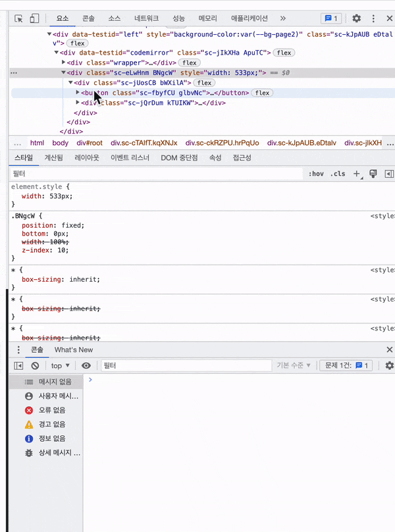The width and height of the screenshot is (395, 532).
Task: Open more DevTools tabs chevron
Action: 282,18
